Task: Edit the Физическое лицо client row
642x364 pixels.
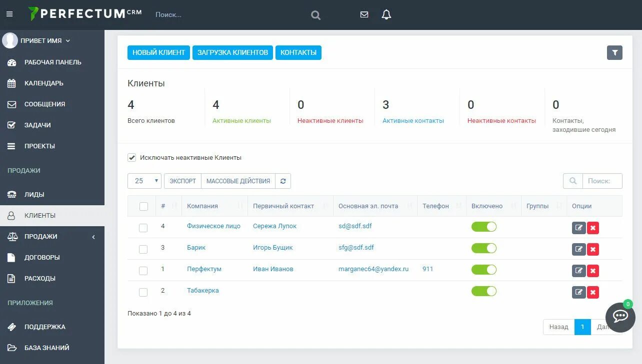Action: pyautogui.click(x=578, y=228)
